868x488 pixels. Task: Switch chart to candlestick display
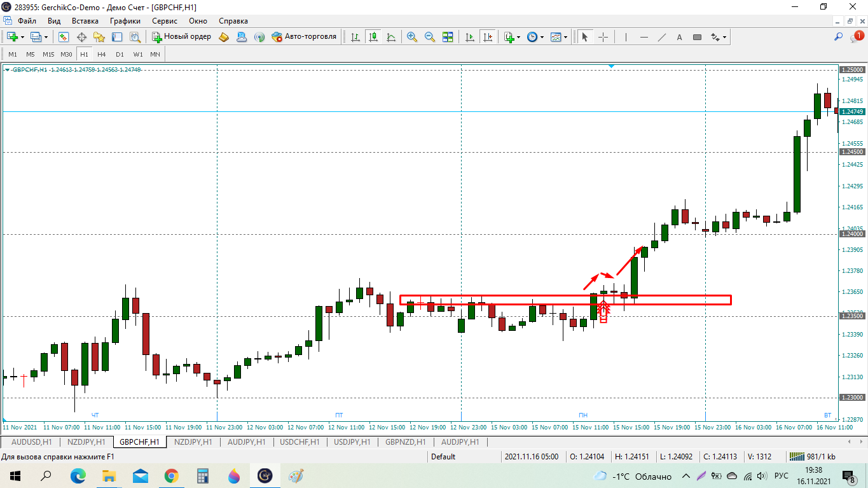click(x=373, y=37)
